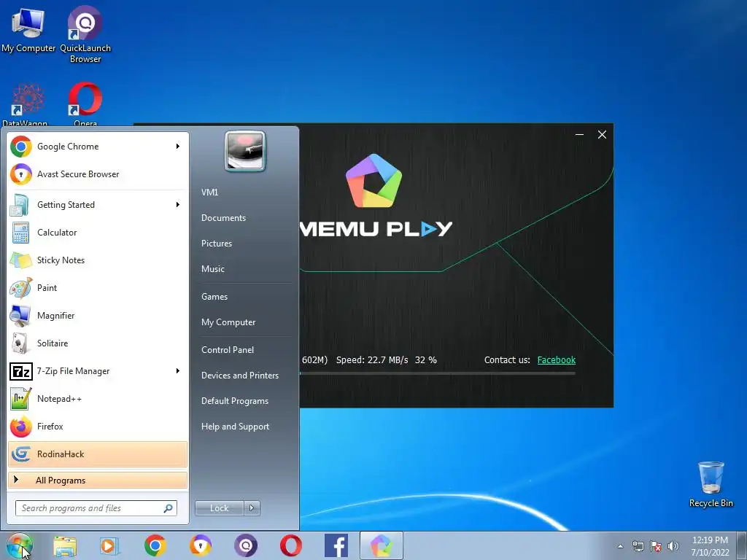The height and width of the screenshot is (560, 747).
Task: Click the Windows Start orb
Action: [x=20, y=545]
